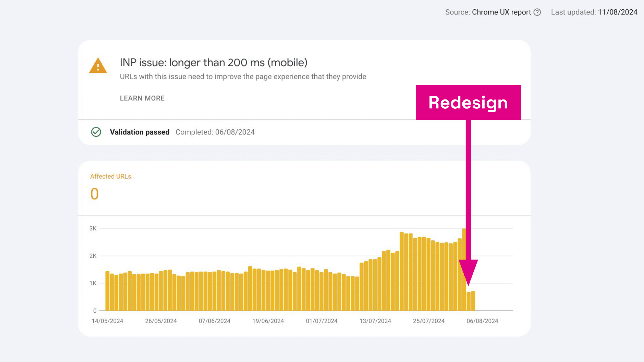This screenshot has width=644, height=362.
Task: Click the checkmark circle beside Validation passed
Action: 96,132
